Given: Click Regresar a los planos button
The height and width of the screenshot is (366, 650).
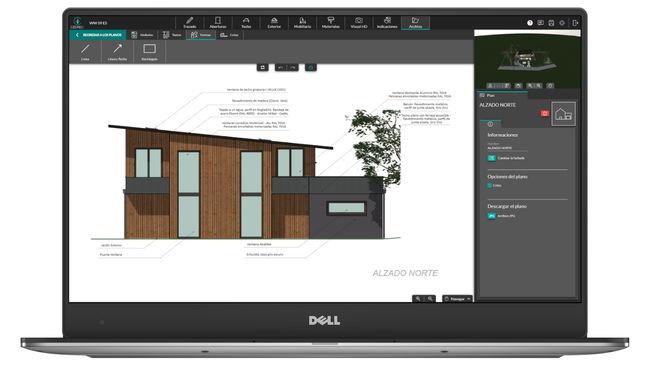Looking at the screenshot, I should pos(98,35).
